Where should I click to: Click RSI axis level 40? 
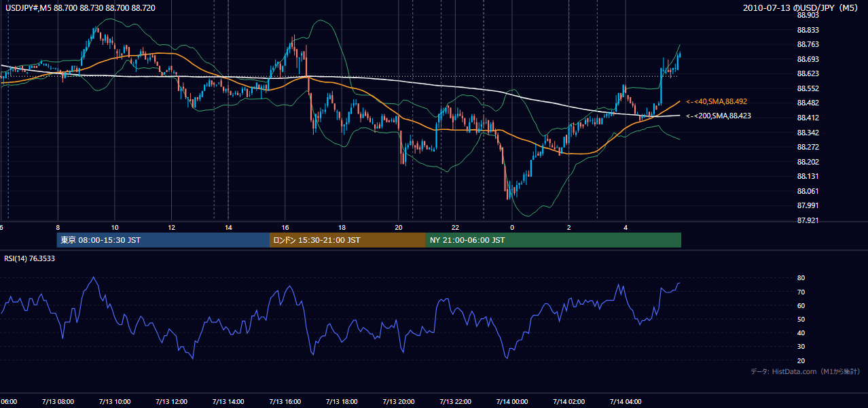click(801, 333)
